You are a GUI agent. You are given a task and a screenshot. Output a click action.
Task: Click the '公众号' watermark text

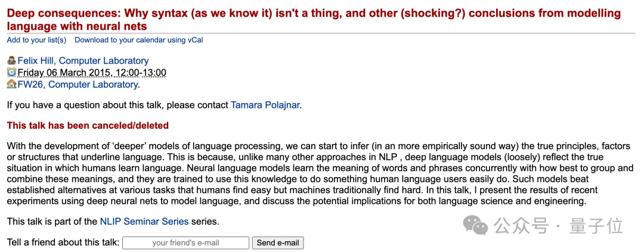(522, 226)
